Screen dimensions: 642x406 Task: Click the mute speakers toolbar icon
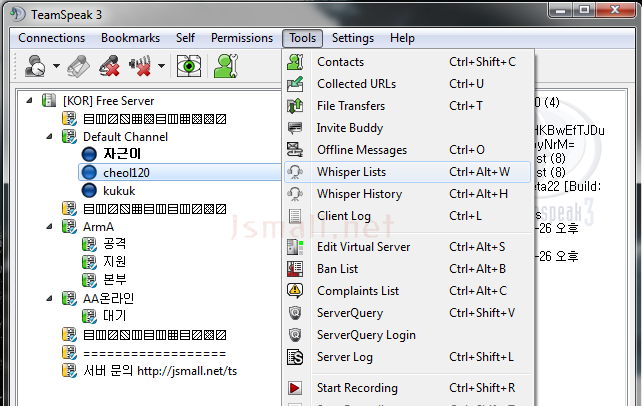coord(140,66)
